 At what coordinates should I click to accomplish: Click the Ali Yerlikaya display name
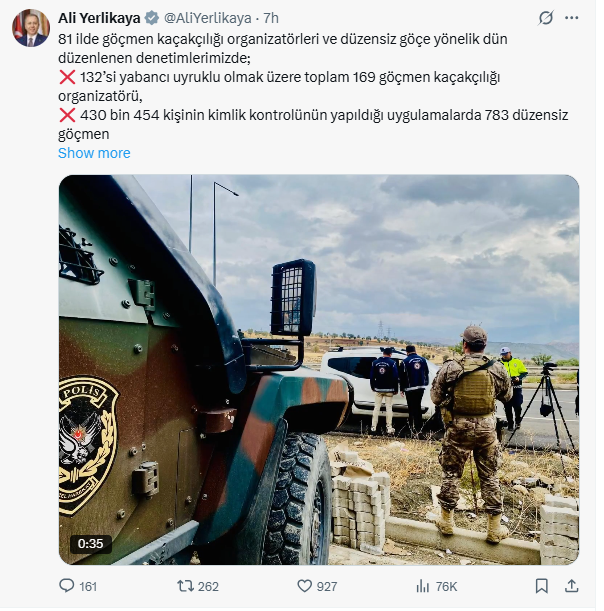point(99,18)
